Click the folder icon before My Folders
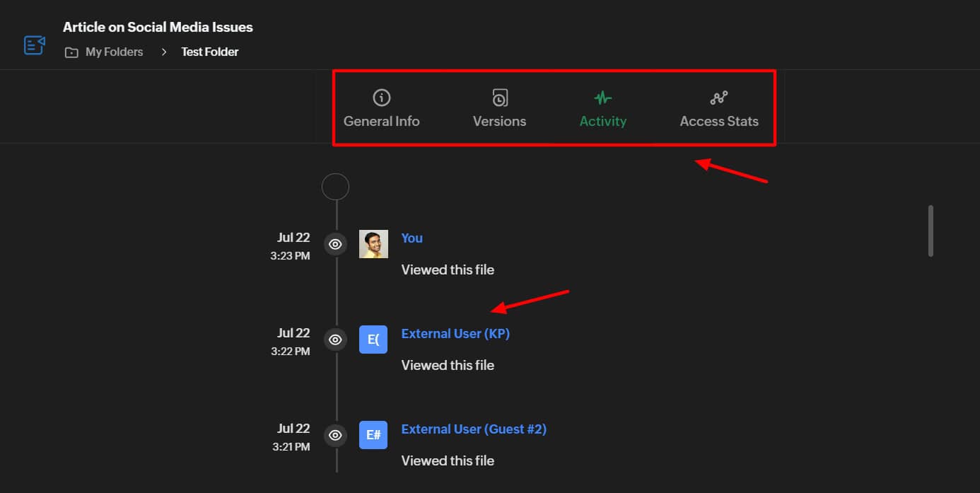This screenshot has height=493, width=980. point(71,52)
